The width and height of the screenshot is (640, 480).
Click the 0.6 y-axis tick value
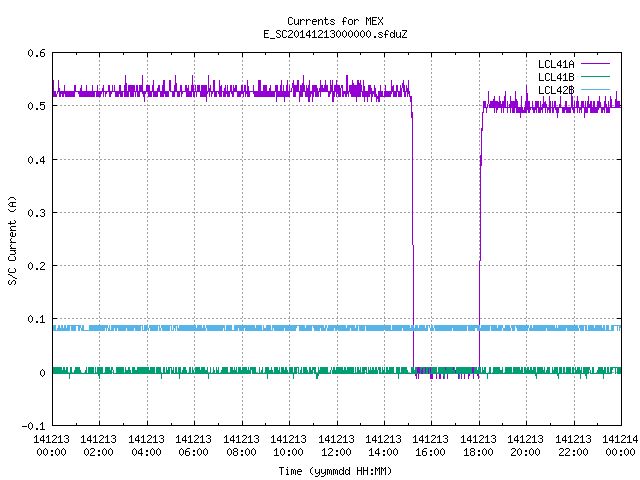36,53
